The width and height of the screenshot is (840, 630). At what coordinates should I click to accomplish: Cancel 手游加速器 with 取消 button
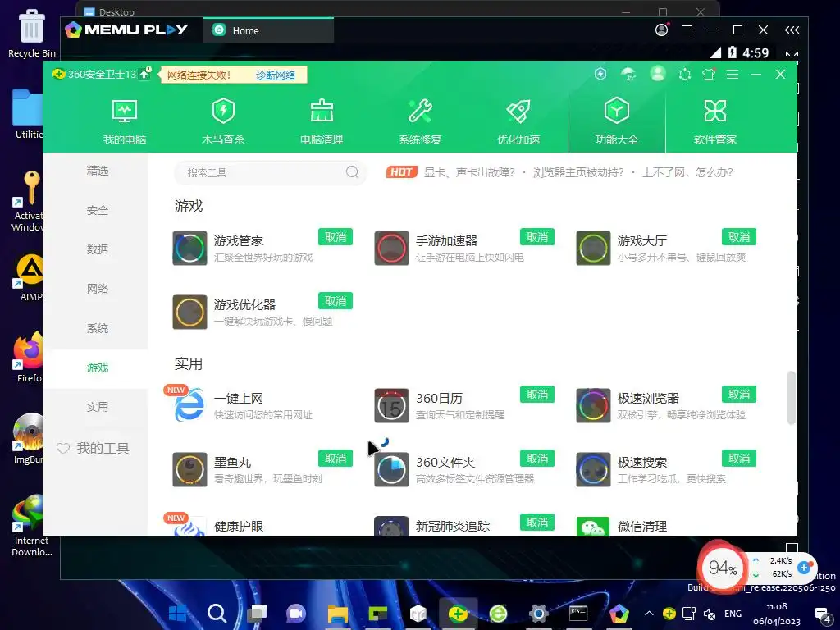coord(537,237)
